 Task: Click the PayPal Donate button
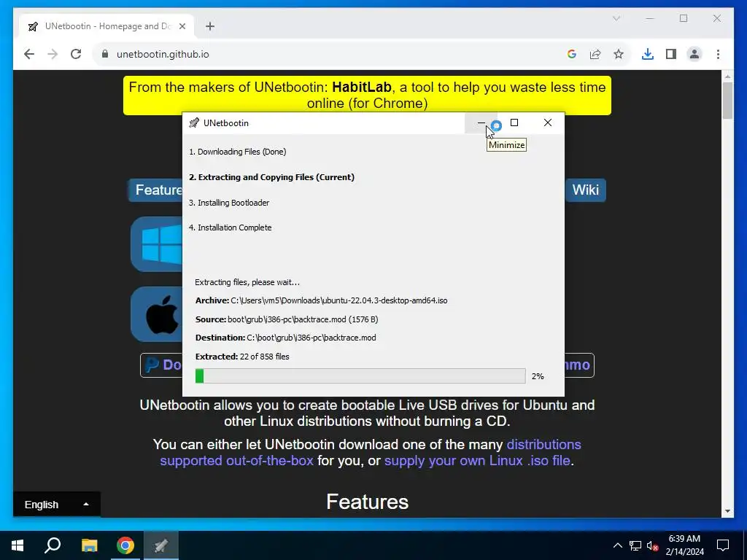click(161, 365)
